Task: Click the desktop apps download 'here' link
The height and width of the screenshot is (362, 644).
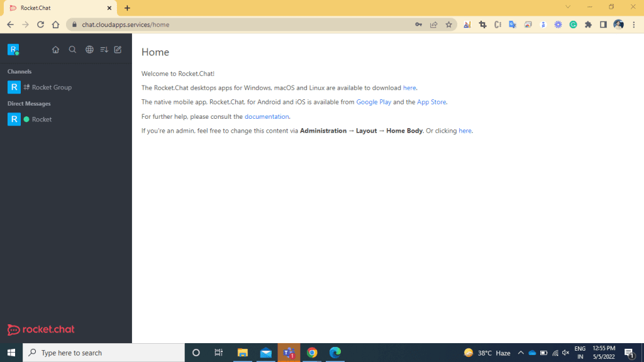Action: (409, 88)
